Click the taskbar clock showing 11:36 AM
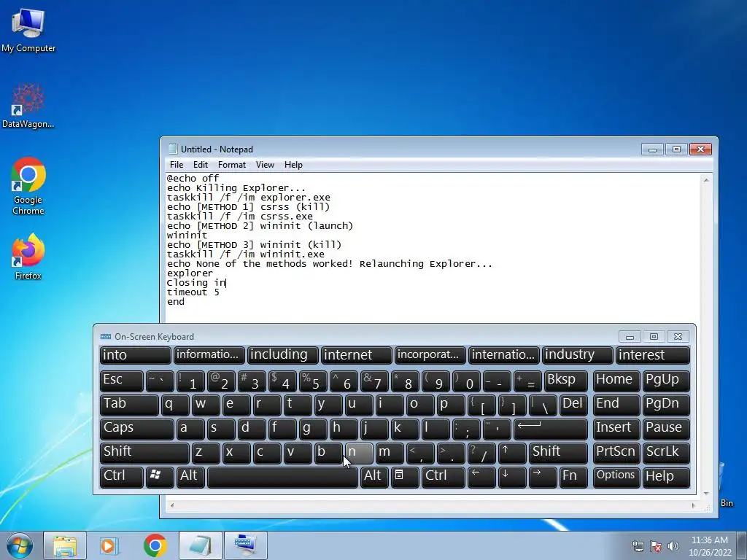747x560 pixels. [x=710, y=546]
